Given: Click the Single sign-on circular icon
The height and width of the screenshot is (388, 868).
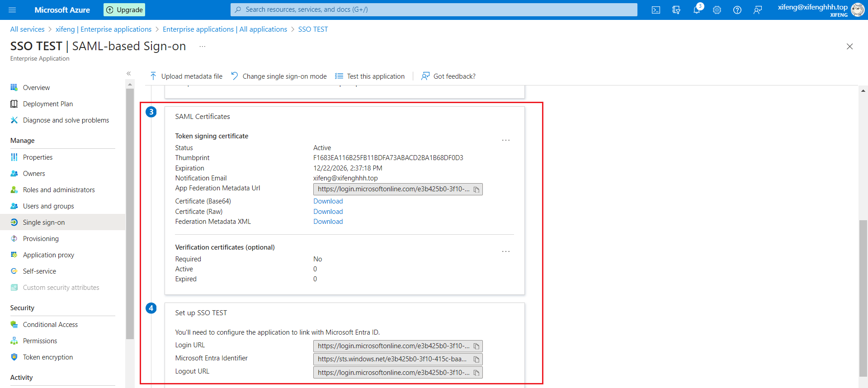Looking at the screenshot, I should [x=14, y=222].
